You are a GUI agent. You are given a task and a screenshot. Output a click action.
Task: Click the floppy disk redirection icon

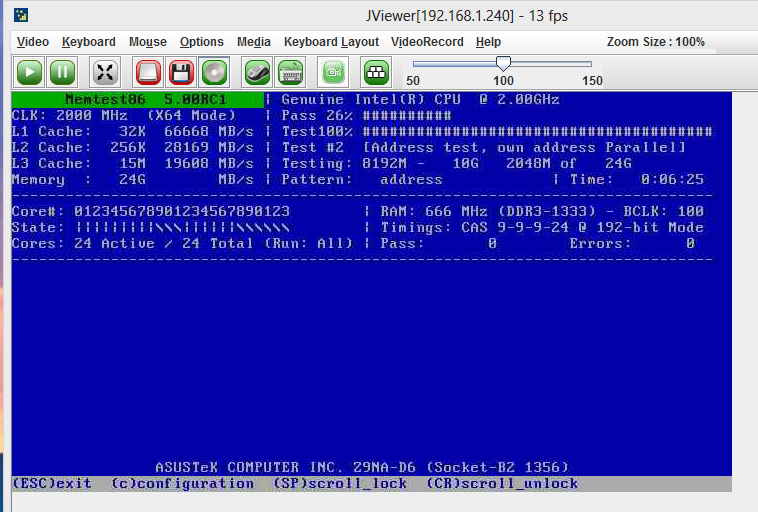coord(181,72)
